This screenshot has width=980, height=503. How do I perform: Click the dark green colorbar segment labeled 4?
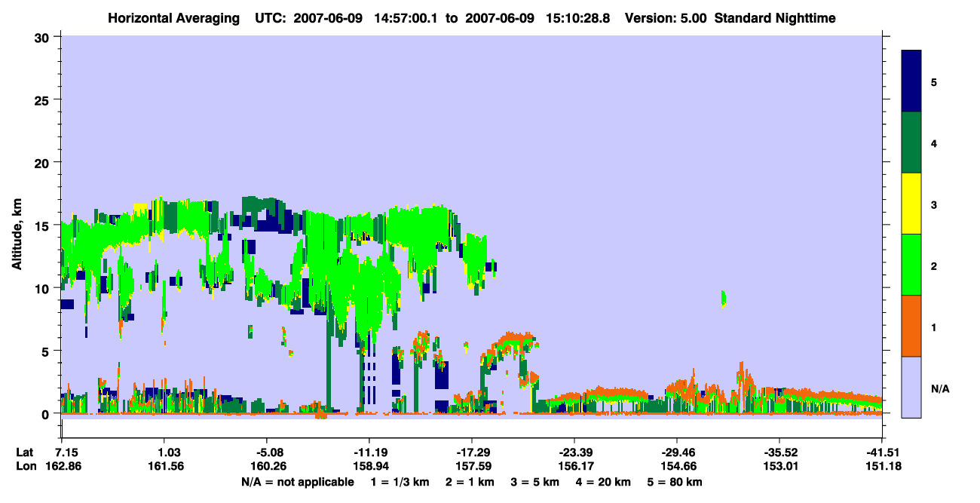pos(911,143)
